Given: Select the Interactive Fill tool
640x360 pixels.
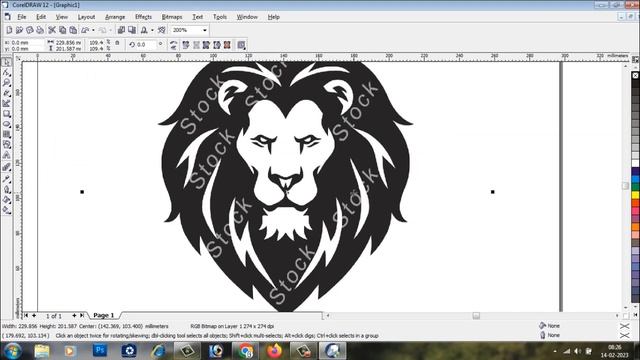Looking at the screenshot, I should coord(7,210).
